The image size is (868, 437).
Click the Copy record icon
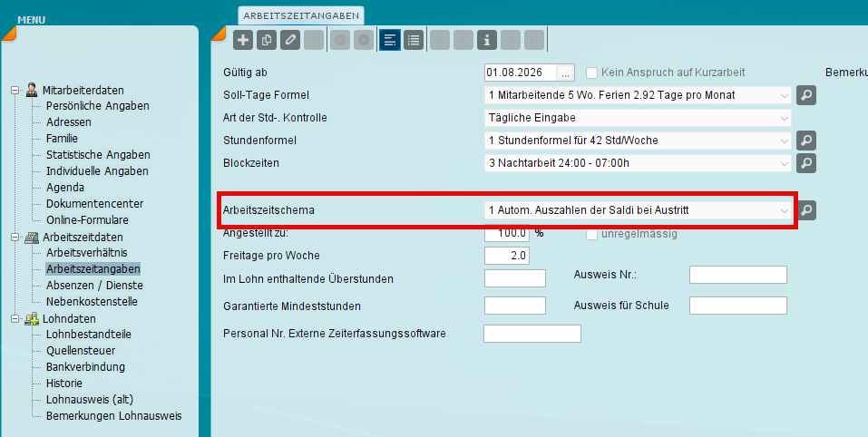pos(267,41)
